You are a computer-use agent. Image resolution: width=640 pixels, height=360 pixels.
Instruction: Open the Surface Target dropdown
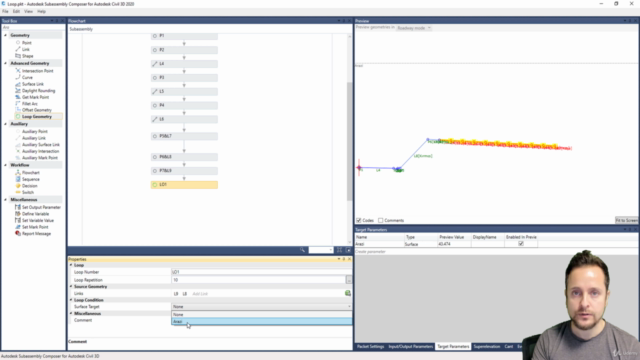[x=261, y=307]
